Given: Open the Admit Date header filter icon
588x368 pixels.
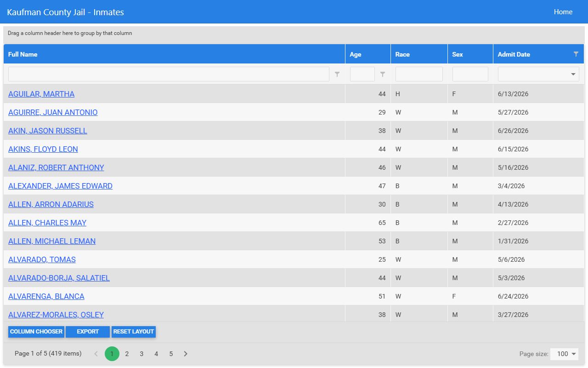Looking at the screenshot, I should tap(576, 54).
